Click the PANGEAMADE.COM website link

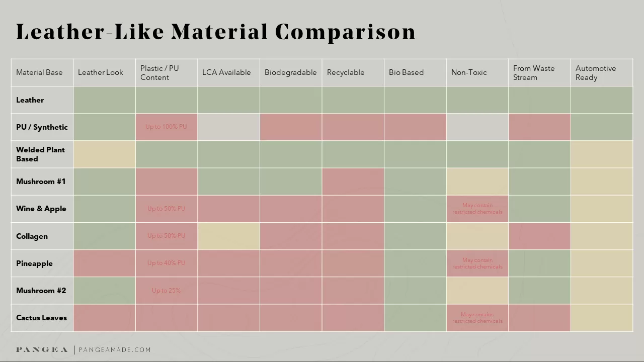[x=115, y=350]
